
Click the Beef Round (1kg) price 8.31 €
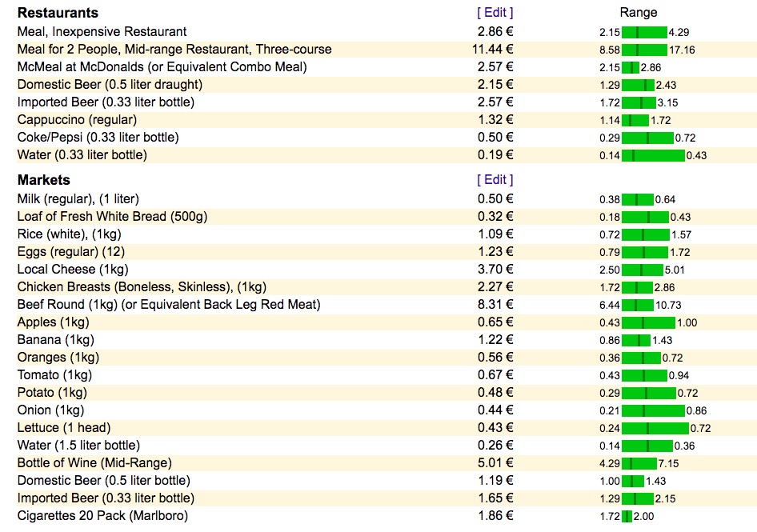coord(495,305)
